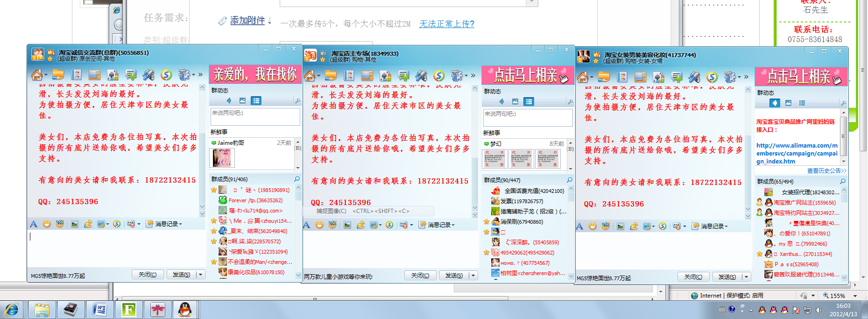The height and width of the screenshot is (319, 868).
Task: Open Word from the taskbar
Action: (99, 310)
